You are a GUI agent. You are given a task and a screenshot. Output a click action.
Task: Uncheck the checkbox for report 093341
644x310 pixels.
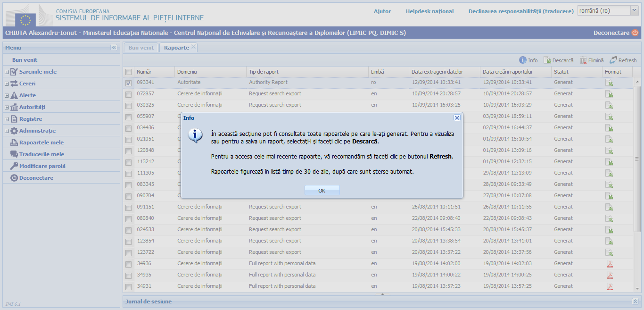point(129,83)
